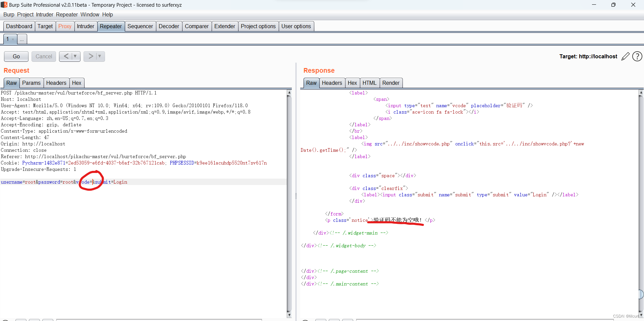Open the Help menu
Viewport: 644px width, 321px height.
[x=108, y=15]
